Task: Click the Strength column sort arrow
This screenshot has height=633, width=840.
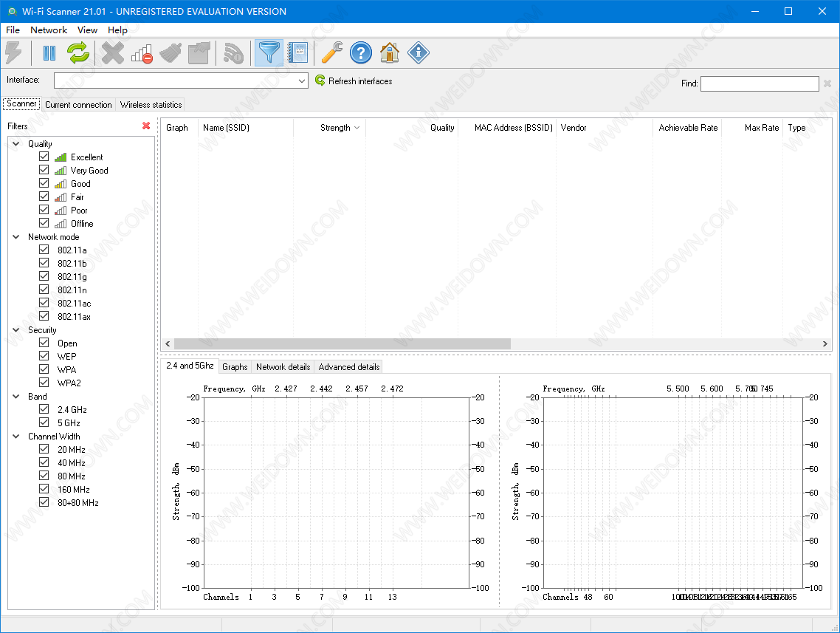Action: point(357,128)
